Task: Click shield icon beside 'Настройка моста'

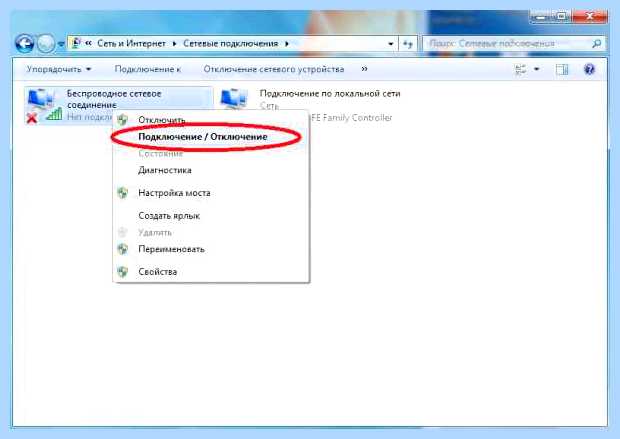Action: pos(123,193)
